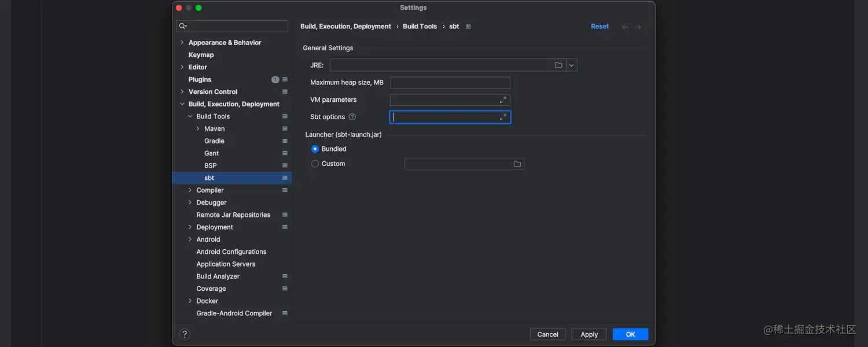Open the JRE dropdown arrow
Viewport: 868px width, 347px height.
pyautogui.click(x=571, y=65)
